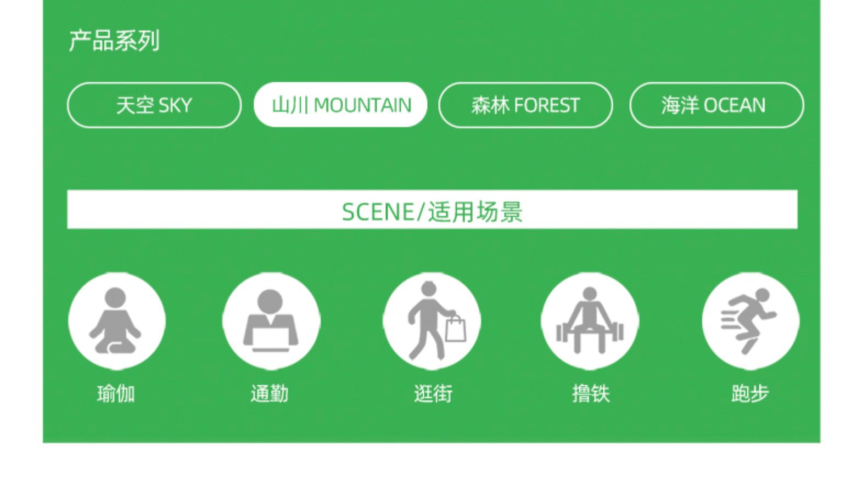
Task: Click the shopping bag in 逛街 icon
Action: click(x=456, y=328)
